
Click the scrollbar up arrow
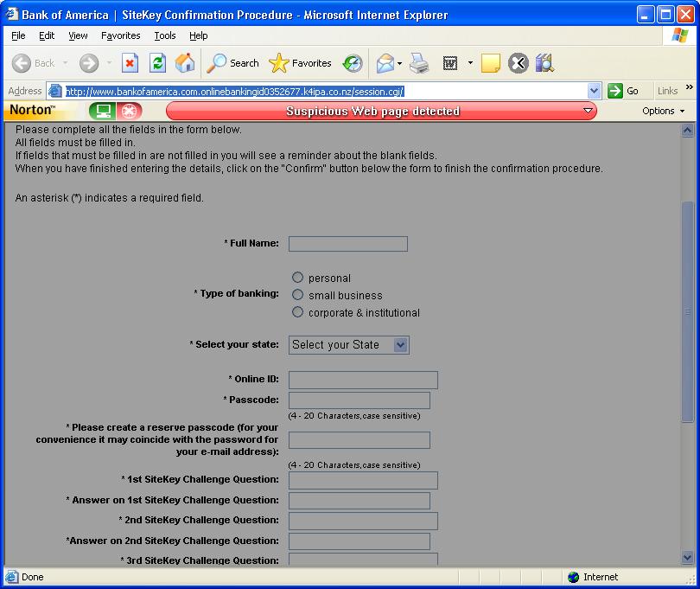coord(688,131)
